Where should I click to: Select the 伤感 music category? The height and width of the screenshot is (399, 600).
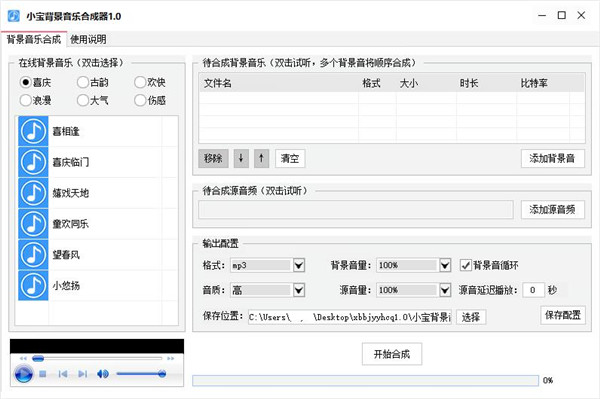150,100
